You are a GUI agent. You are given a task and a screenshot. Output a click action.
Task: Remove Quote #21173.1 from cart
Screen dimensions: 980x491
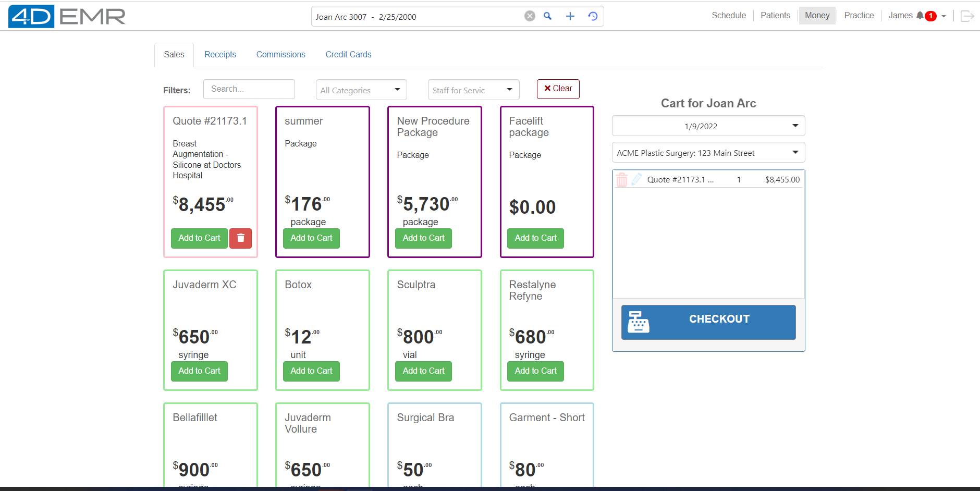point(622,180)
